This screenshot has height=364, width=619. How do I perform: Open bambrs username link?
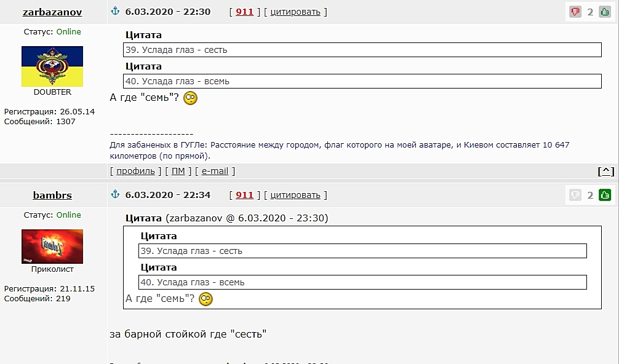point(52,195)
